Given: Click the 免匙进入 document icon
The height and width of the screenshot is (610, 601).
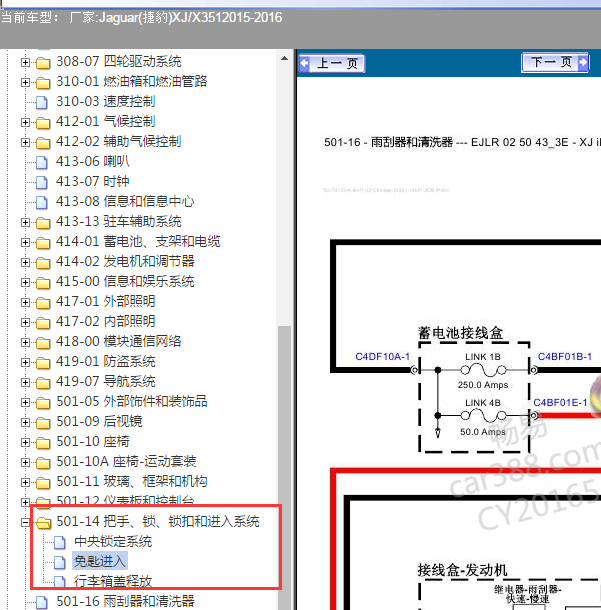Looking at the screenshot, I should (x=60, y=562).
